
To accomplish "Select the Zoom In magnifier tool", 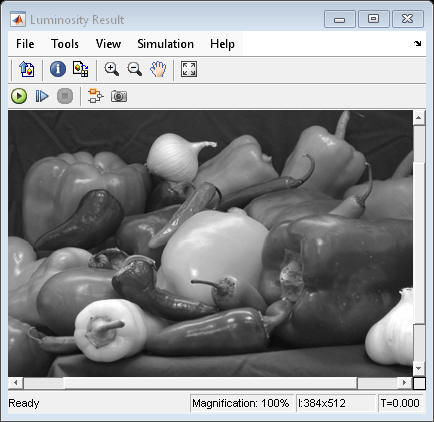I will point(111,69).
